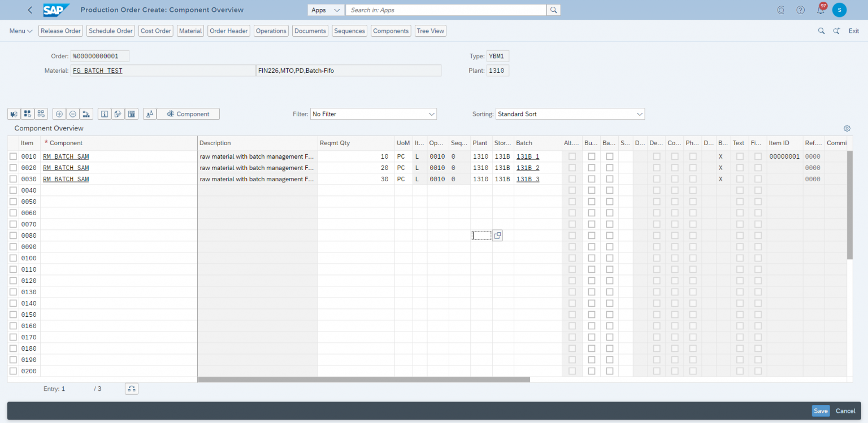Screen dimensions: 868x423
Task: Select the insert row icon
Action: [x=59, y=114]
